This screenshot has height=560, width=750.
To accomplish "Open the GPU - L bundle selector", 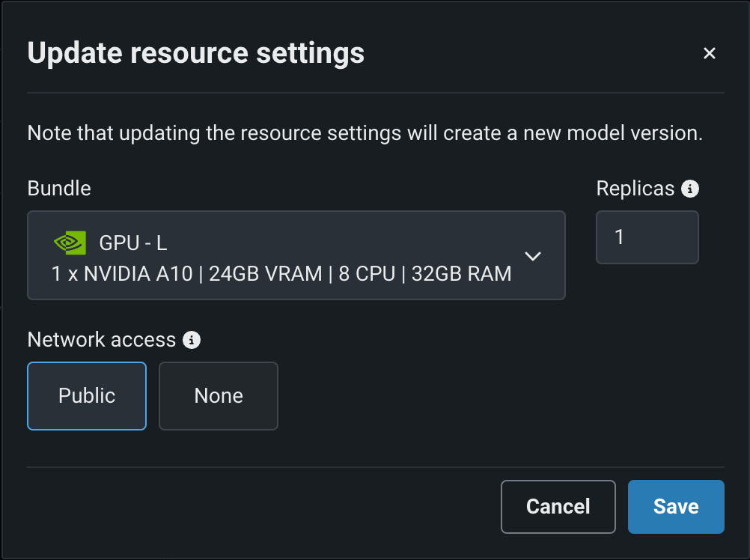I will (296, 255).
